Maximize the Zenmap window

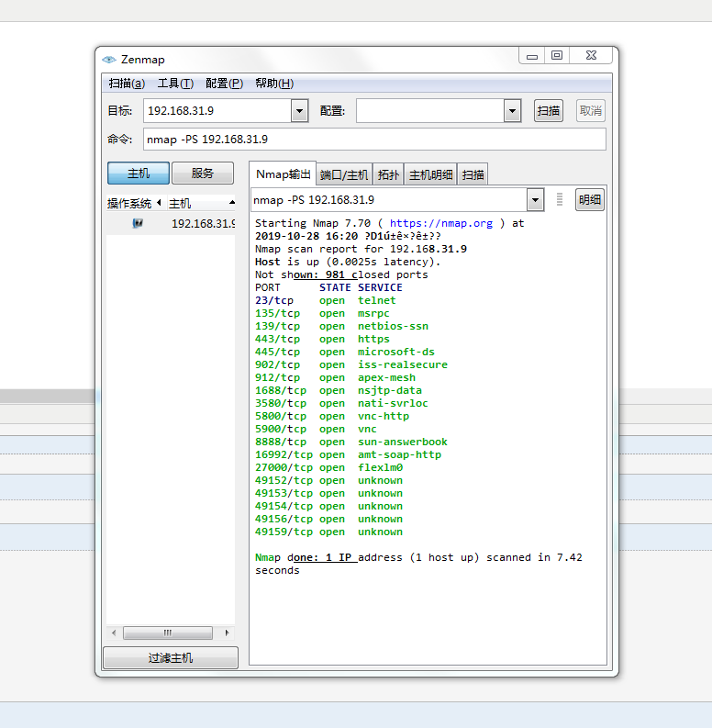tap(557, 56)
